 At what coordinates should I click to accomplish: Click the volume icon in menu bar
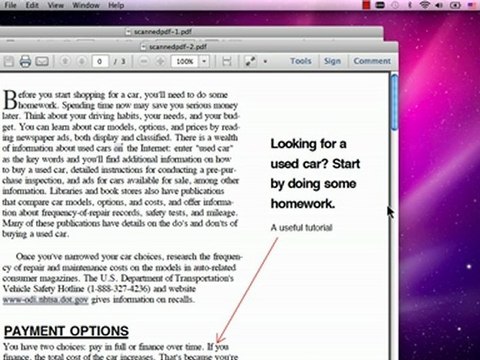pyautogui.click(x=439, y=5)
